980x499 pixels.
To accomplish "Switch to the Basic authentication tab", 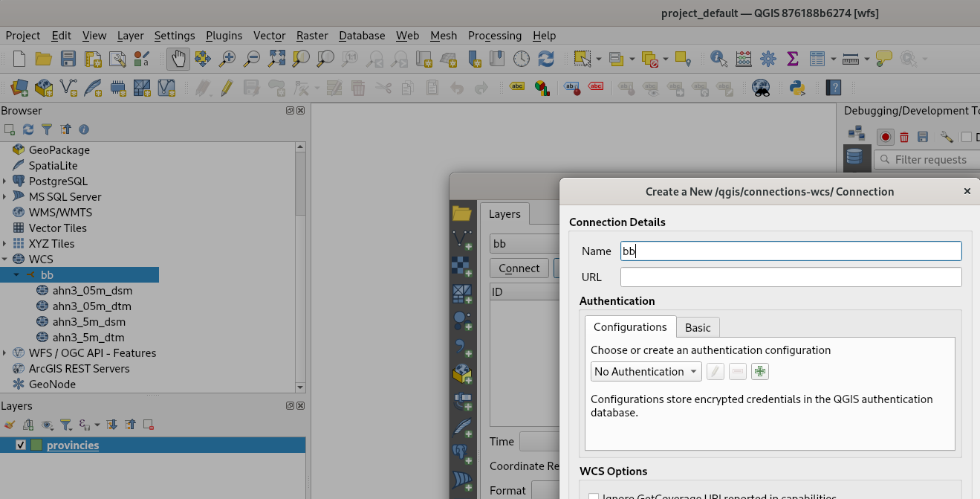I will [698, 327].
